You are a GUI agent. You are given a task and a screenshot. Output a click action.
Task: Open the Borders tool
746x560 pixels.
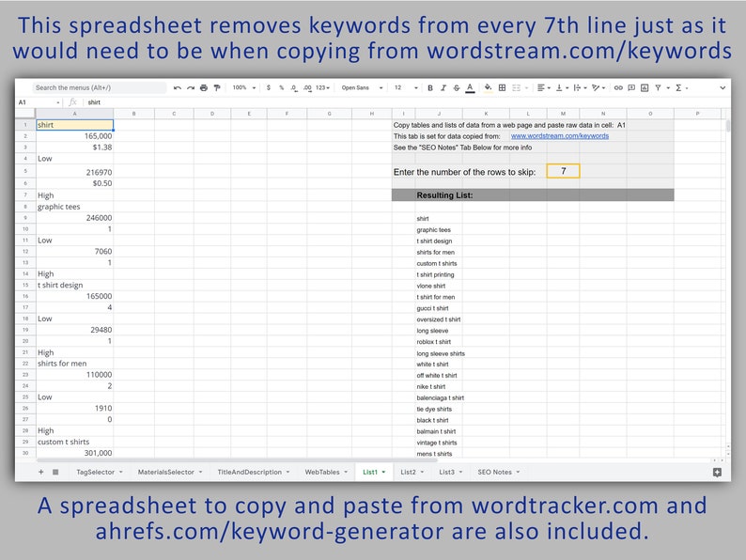[x=502, y=87]
